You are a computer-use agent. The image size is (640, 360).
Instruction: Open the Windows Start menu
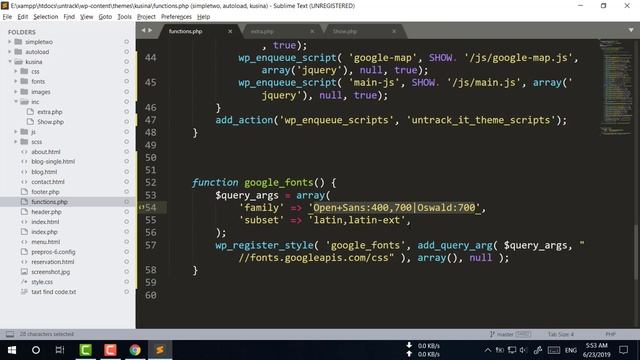12,350
